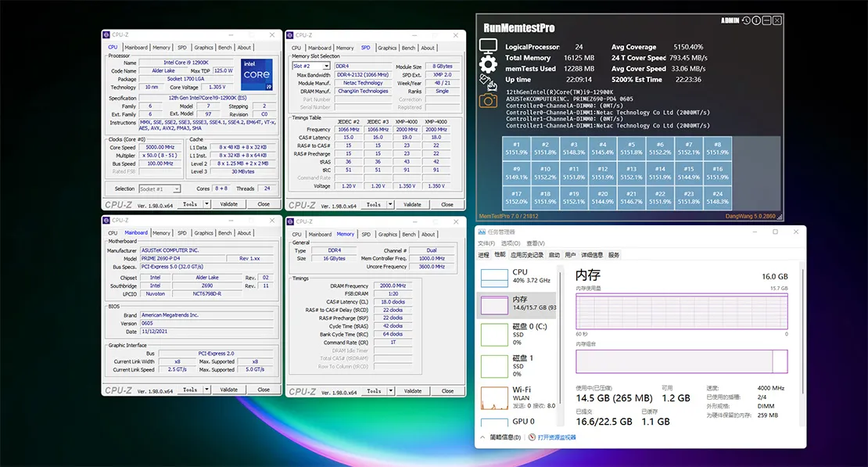This screenshot has height=467, width=868.
Task: Click Close button in the CPU-Z Mainboard window
Action: tap(264, 390)
